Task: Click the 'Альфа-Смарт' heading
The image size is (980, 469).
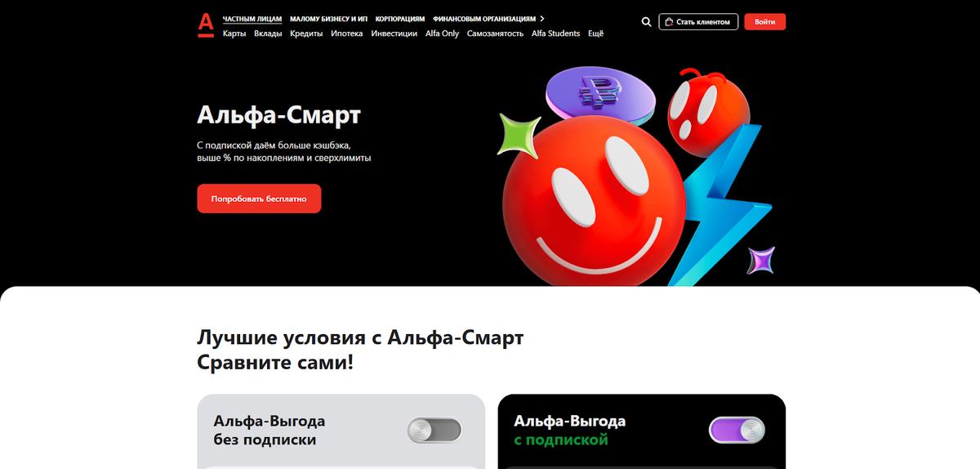Action: point(278,115)
